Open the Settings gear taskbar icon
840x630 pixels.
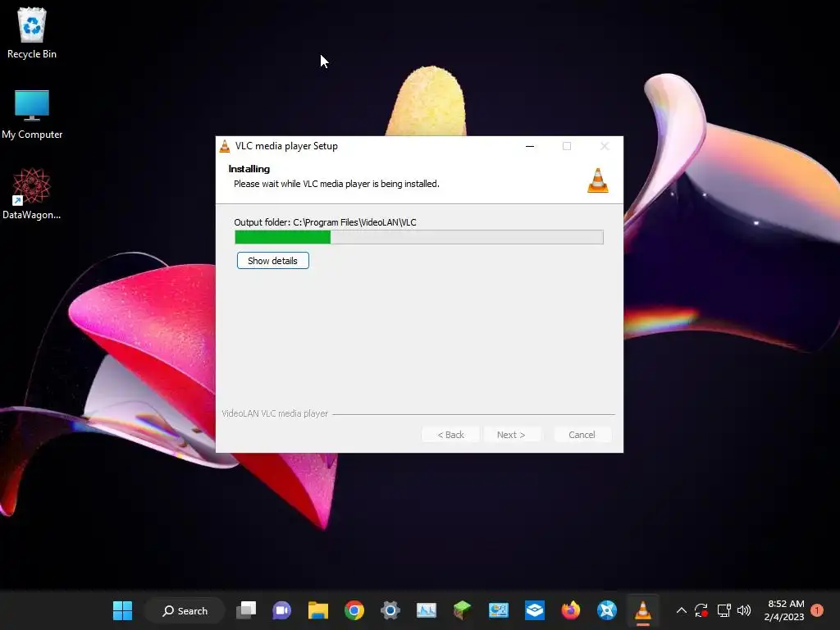tap(390, 610)
